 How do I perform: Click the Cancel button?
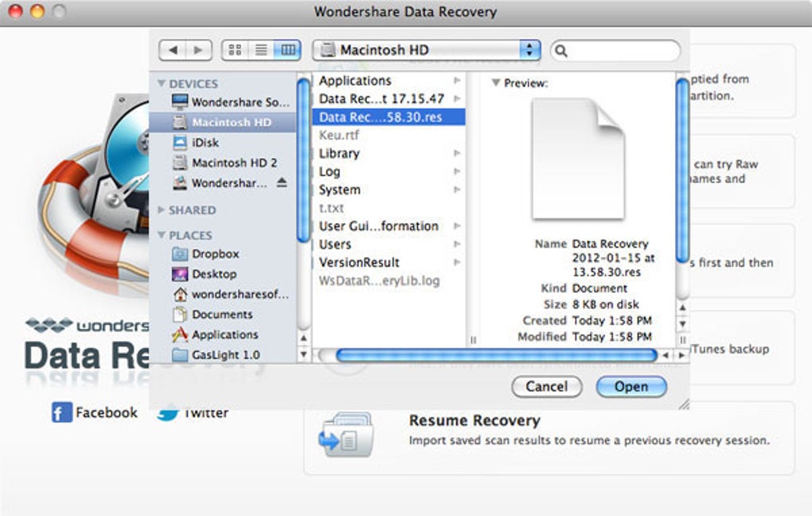(547, 386)
